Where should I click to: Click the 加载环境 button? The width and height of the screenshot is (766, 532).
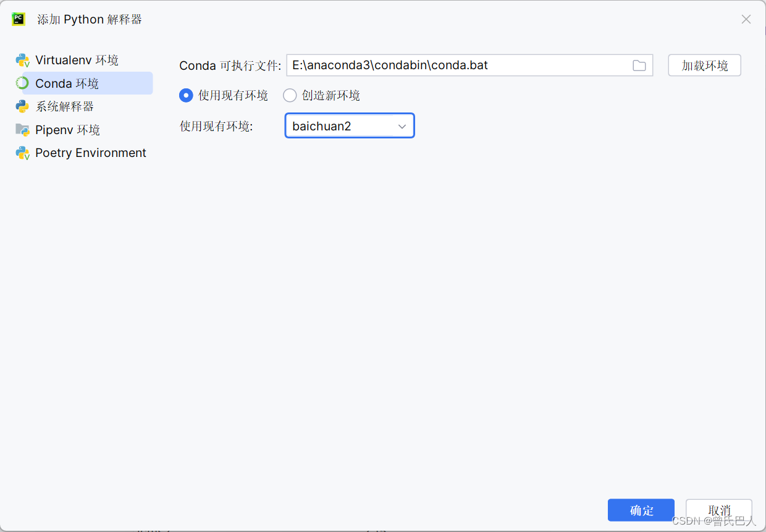[705, 65]
